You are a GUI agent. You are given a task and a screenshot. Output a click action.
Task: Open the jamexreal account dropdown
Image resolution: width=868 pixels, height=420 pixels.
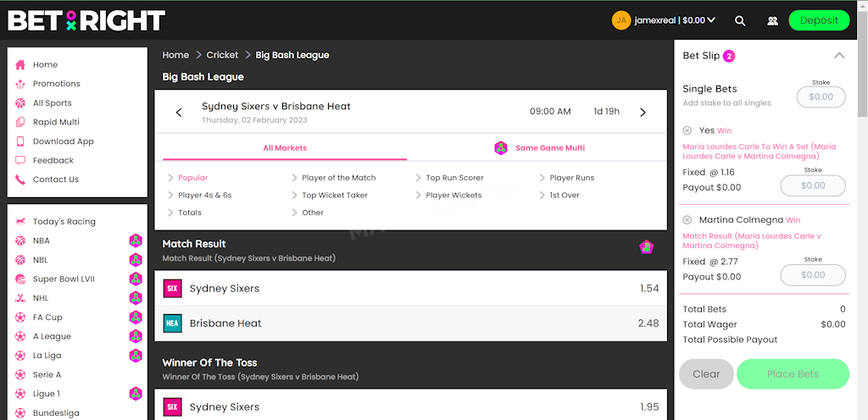point(674,20)
